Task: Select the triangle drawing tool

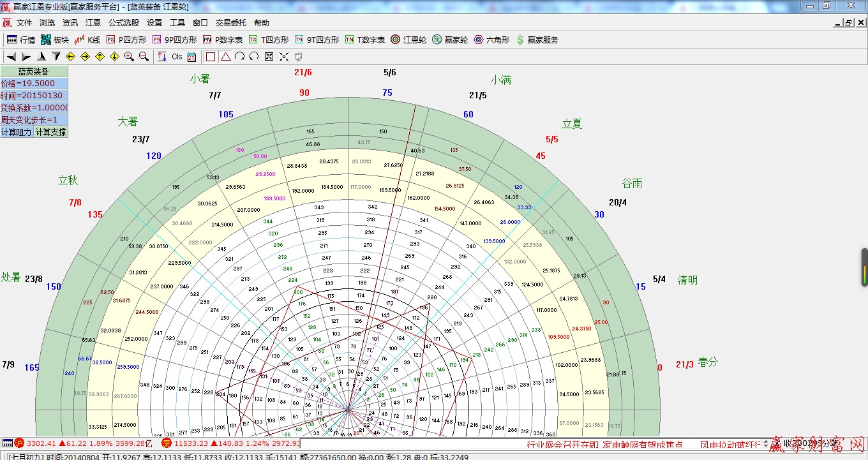Action: pyautogui.click(x=225, y=57)
